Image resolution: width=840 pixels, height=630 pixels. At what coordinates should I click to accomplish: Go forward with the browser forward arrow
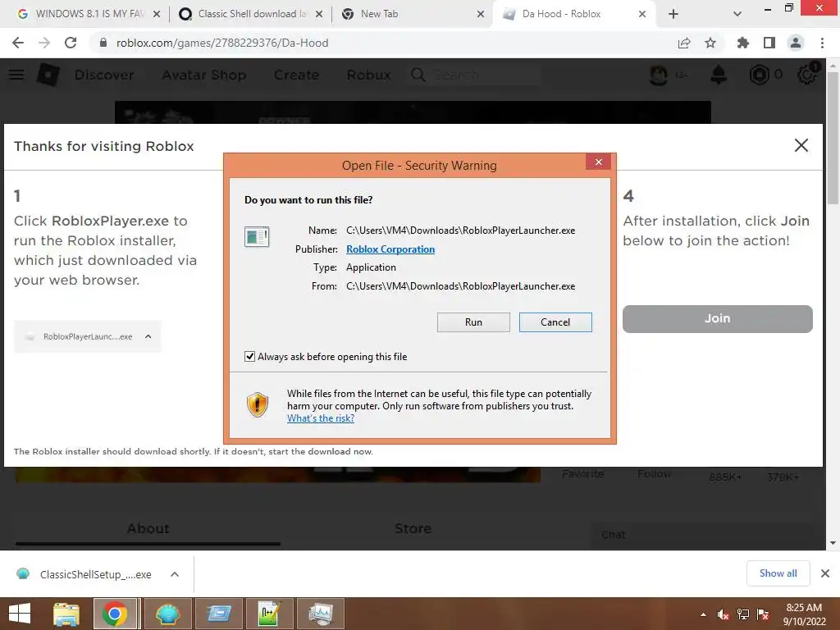tap(44, 43)
